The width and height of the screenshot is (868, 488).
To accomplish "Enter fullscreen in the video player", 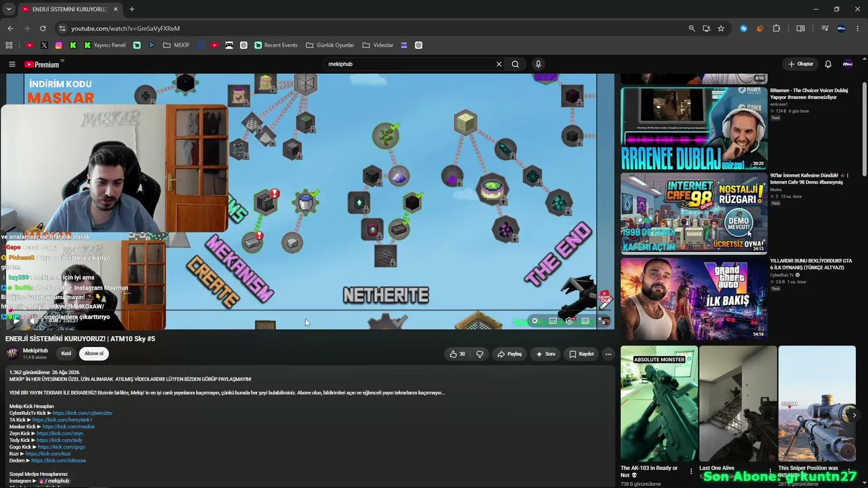I will pyautogui.click(x=603, y=321).
